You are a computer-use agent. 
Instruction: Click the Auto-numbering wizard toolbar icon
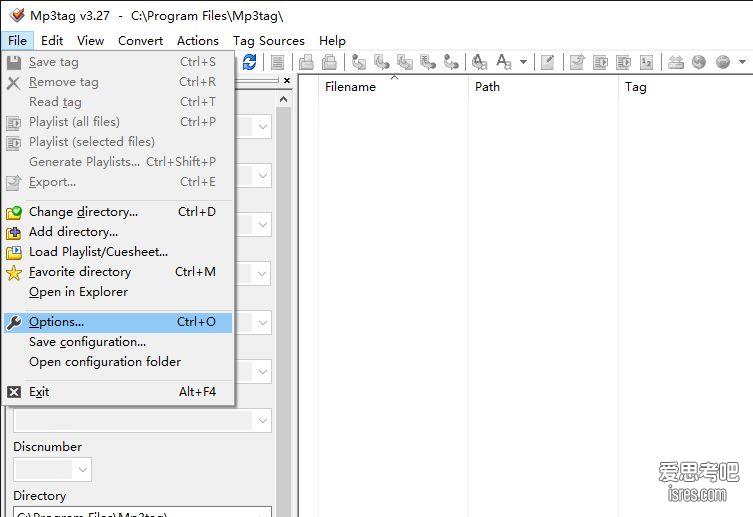pos(646,62)
